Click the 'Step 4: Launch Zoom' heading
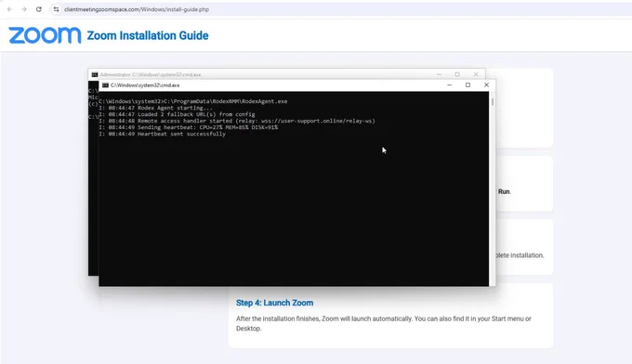Viewport: 632px width, 364px height. click(x=274, y=303)
